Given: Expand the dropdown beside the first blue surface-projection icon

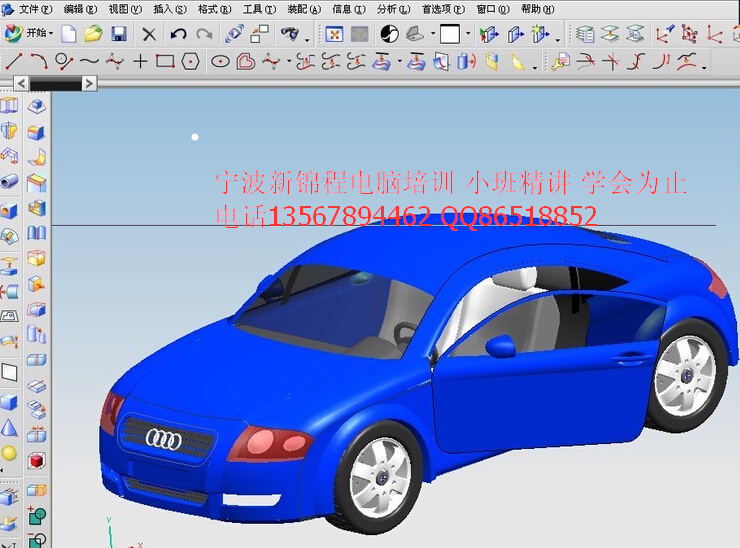Looking at the screenshot, I should click(x=400, y=60).
